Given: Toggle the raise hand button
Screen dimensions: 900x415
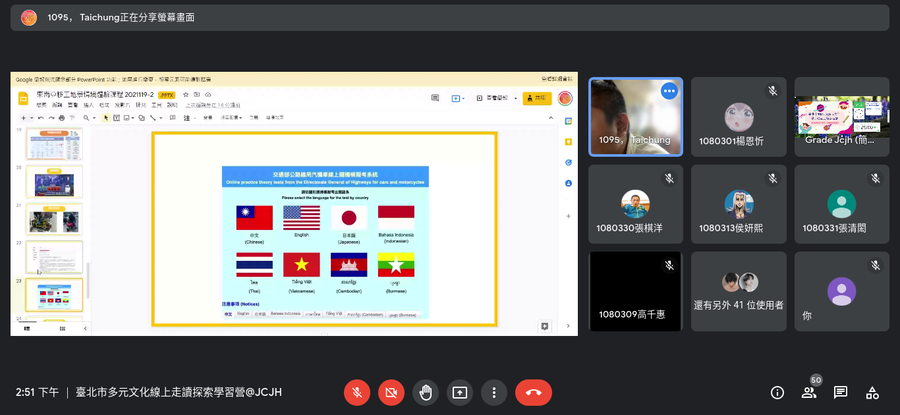Looking at the screenshot, I should [x=425, y=392].
